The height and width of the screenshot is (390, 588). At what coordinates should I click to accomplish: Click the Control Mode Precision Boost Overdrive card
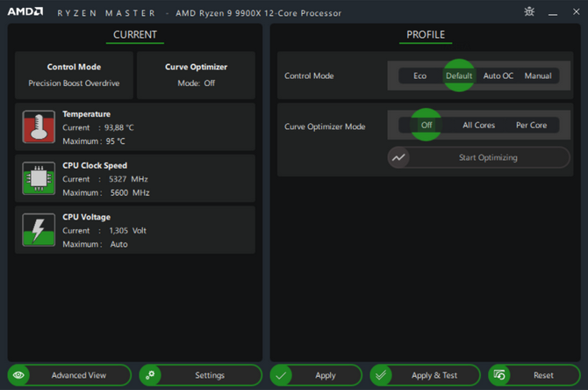click(74, 75)
